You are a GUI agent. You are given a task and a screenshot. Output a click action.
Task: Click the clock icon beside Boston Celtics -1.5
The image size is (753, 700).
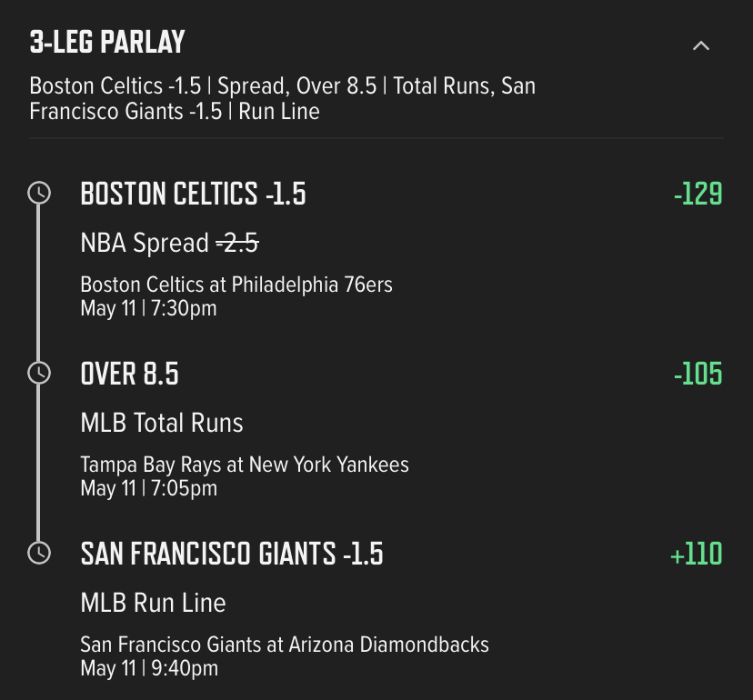tap(39, 193)
